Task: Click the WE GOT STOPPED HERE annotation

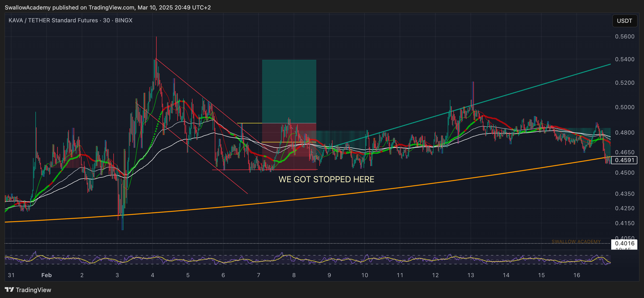Action: [326, 179]
